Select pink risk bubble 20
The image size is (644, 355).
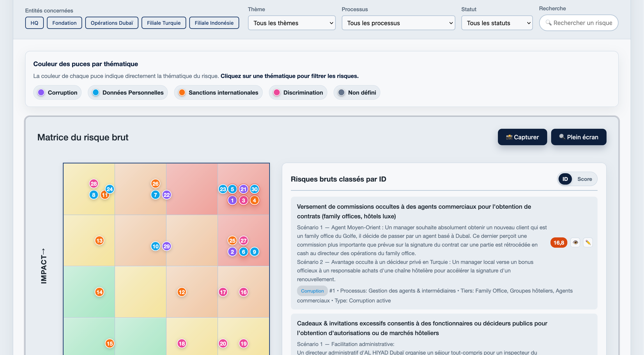tap(223, 343)
